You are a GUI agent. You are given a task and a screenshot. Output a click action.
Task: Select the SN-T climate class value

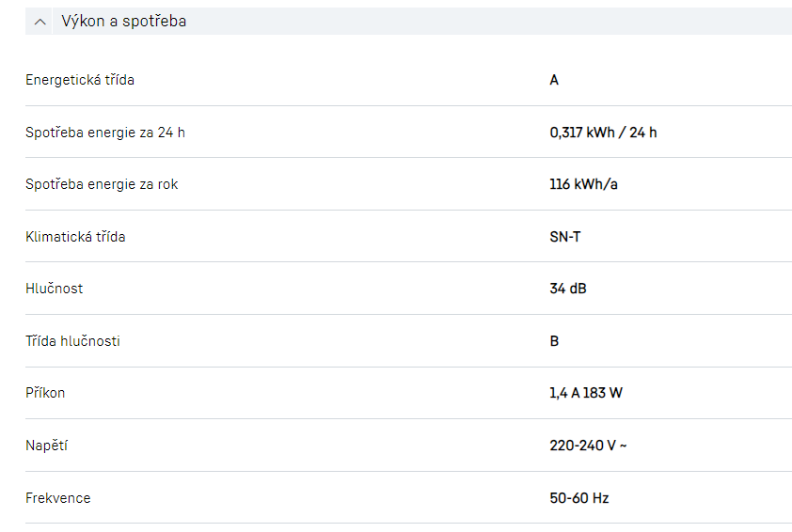[565, 237]
